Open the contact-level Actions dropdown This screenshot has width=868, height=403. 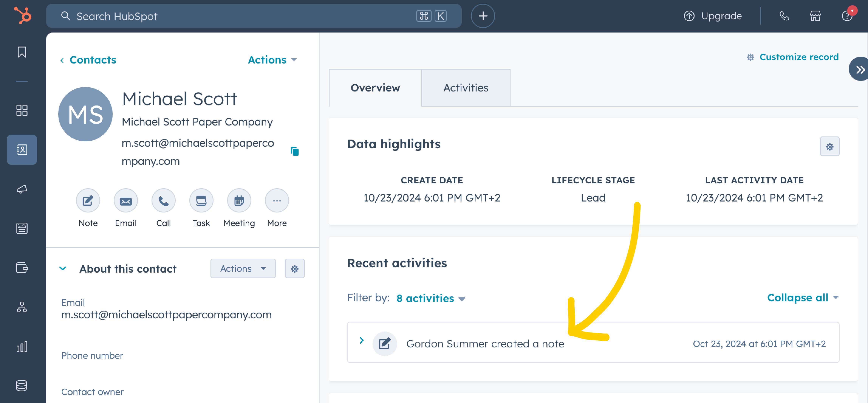tap(272, 60)
